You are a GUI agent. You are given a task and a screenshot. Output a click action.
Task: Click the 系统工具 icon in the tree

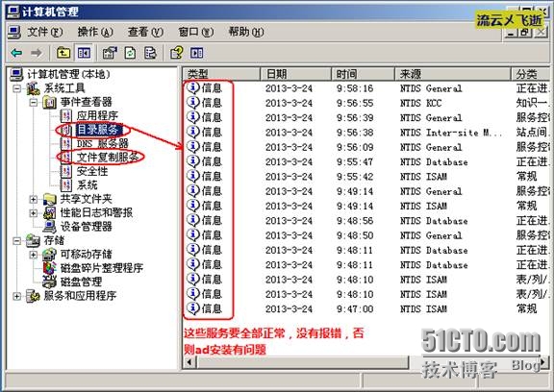34,88
